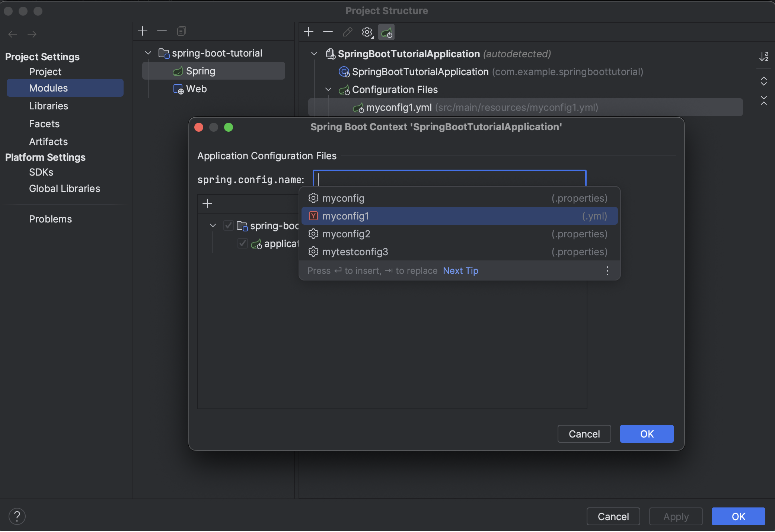
Task: Uncheck the application configuration file checkbox
Action: pos(242,243)
